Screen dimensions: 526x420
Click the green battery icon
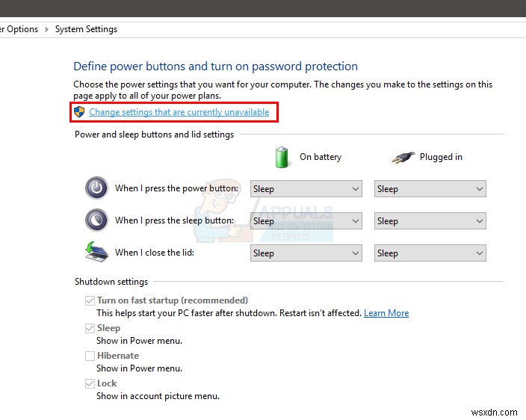[282, 157]
